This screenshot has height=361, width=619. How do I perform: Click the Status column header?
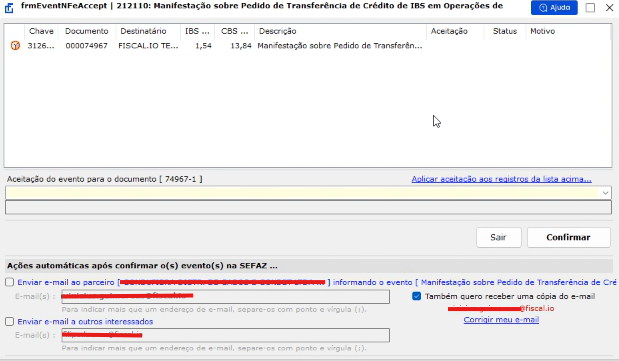click(x=505, y=31)
